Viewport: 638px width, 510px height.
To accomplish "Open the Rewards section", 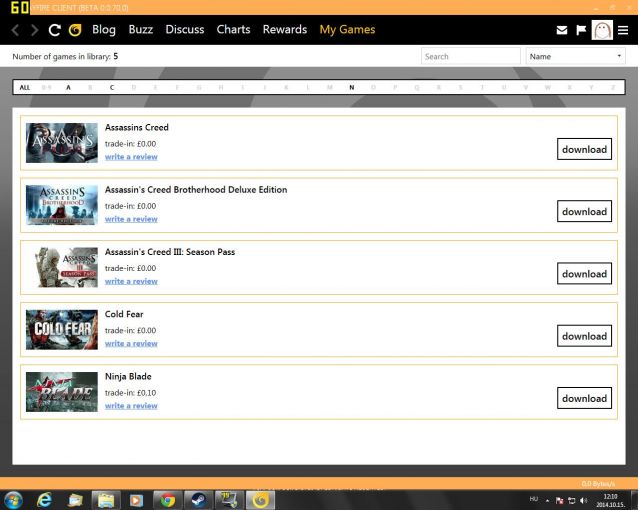I will click(285, 30).
